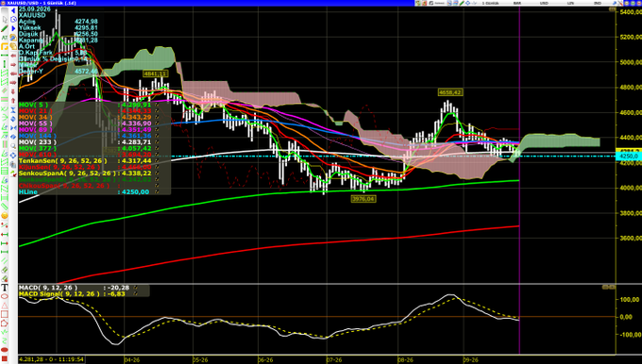Click the cyan 4250,0 price axis marker
Viewport: 642px width, 364px height.
click(628, 157)
